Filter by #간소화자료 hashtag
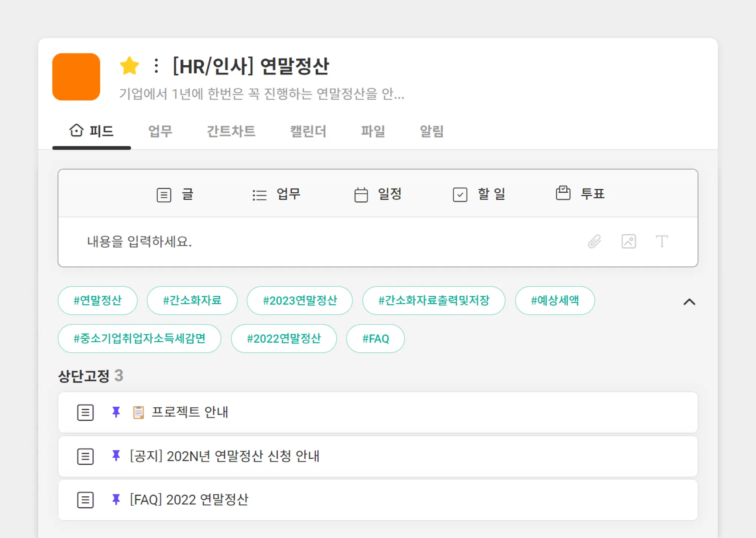Viewport: 756px width, 538px height. 192,300
